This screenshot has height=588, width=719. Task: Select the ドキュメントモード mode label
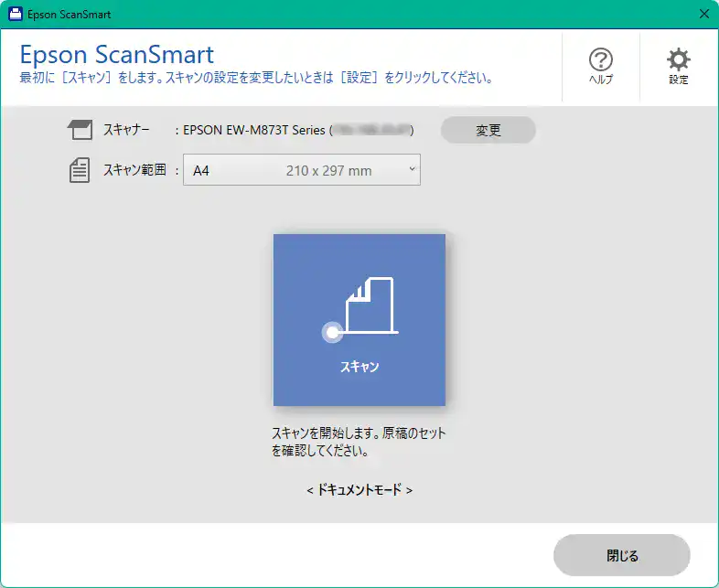coord(359,490)
